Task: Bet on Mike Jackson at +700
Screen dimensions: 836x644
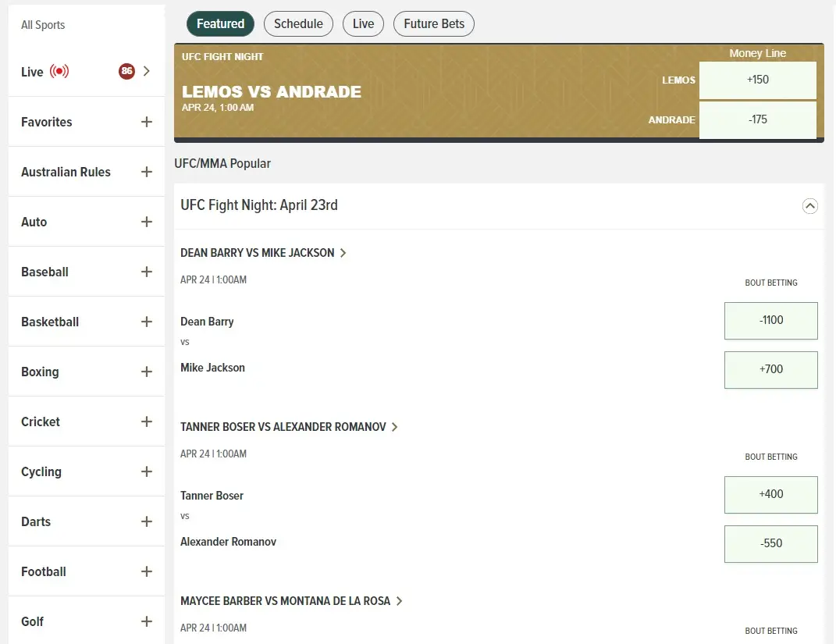Action: (771, 370)
